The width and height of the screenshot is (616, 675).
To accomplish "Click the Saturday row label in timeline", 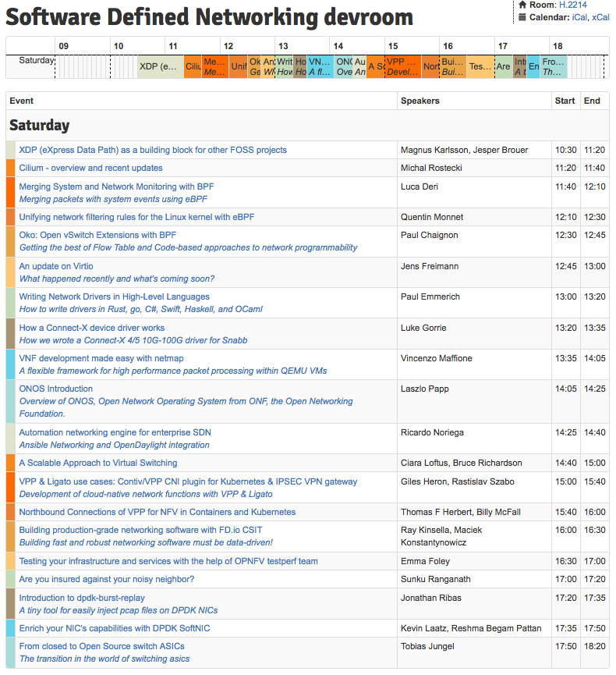I will pos(36,60).
